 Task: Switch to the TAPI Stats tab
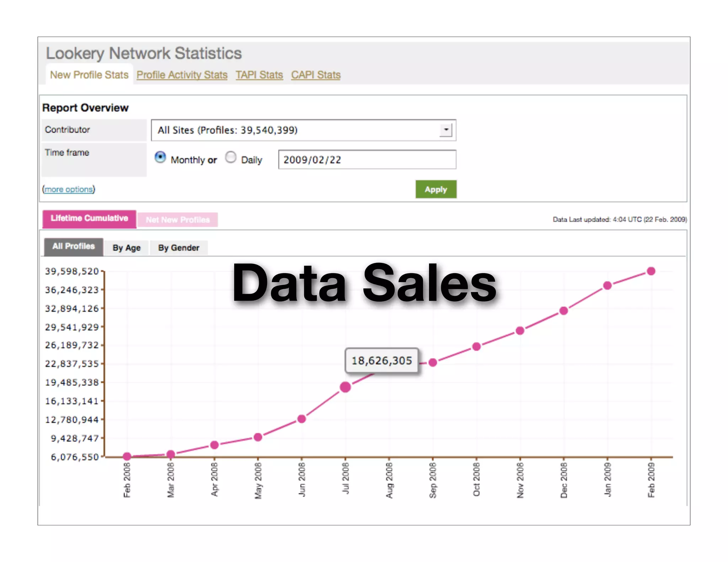pyautogui.click(x=259, y=75)
